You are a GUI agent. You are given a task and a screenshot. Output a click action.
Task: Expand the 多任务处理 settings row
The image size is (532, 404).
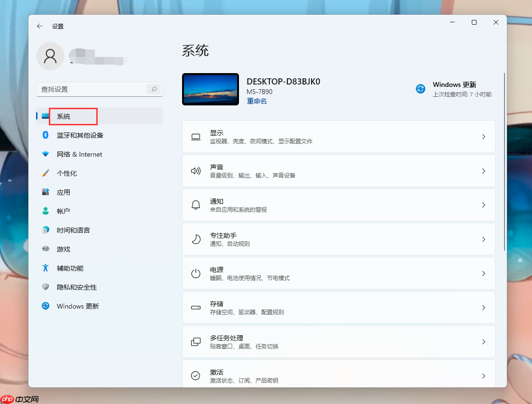[339, 341]
